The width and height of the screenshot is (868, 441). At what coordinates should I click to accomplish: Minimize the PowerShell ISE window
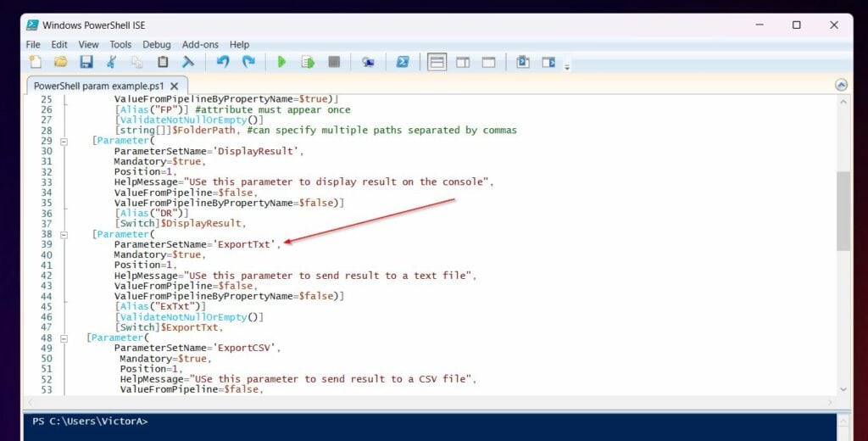click(x=759, y=25)
